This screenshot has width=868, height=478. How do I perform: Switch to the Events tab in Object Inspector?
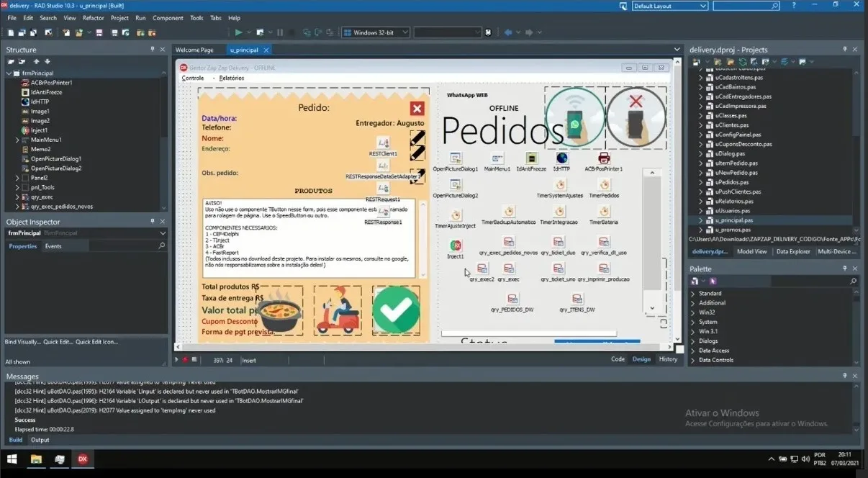[x=53, y=246]
